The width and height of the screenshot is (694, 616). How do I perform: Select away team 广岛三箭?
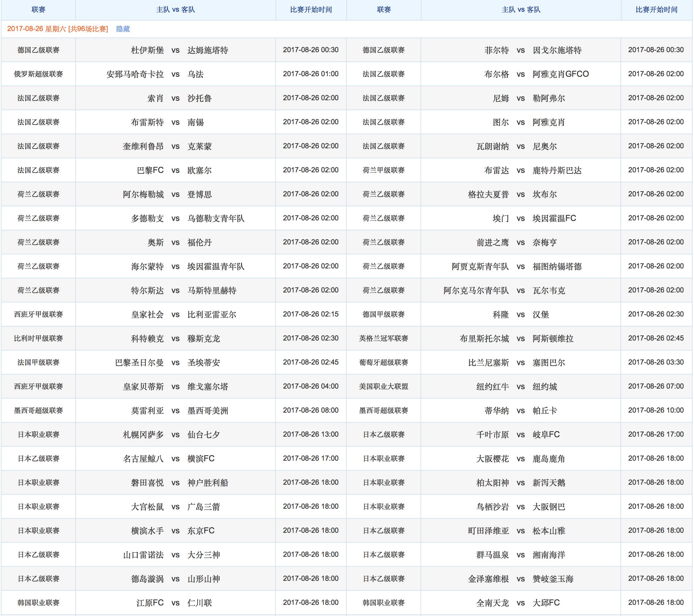[204, 507]
